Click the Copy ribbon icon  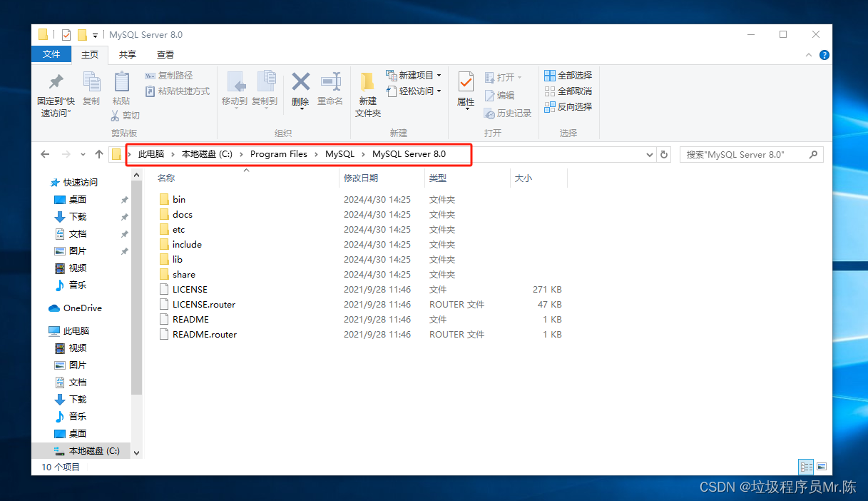click(91, 89)
